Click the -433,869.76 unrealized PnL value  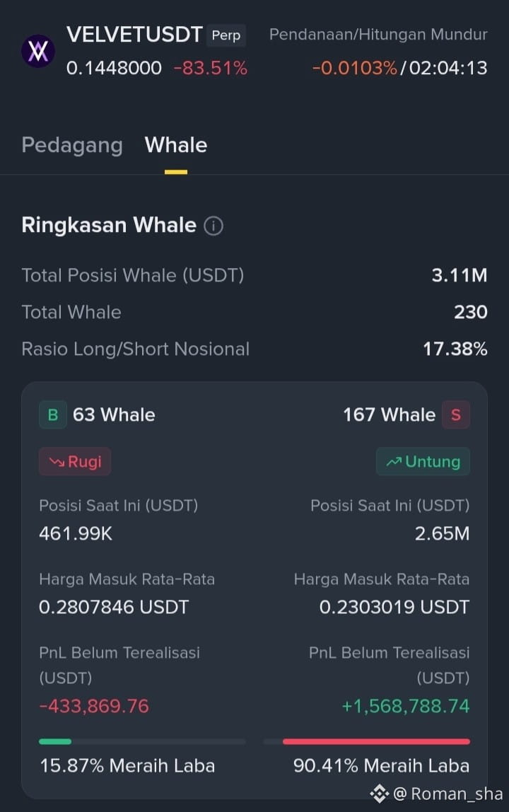pos(94,706)
